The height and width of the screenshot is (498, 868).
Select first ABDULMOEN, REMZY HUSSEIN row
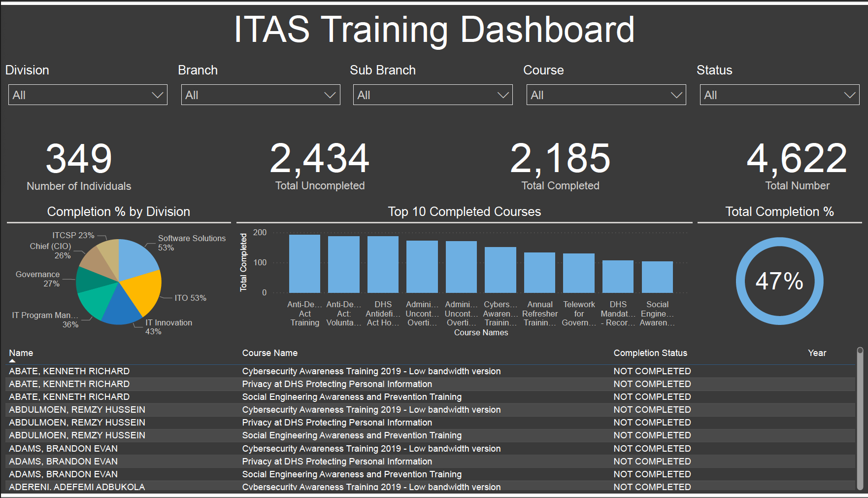[430, 410]
